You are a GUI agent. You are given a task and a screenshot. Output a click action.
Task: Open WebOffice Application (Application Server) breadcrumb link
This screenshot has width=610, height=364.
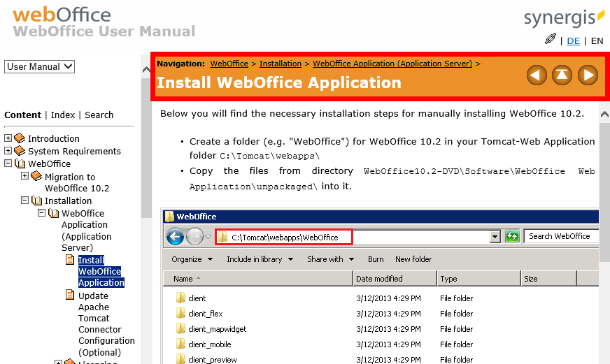tap(392, 64)
